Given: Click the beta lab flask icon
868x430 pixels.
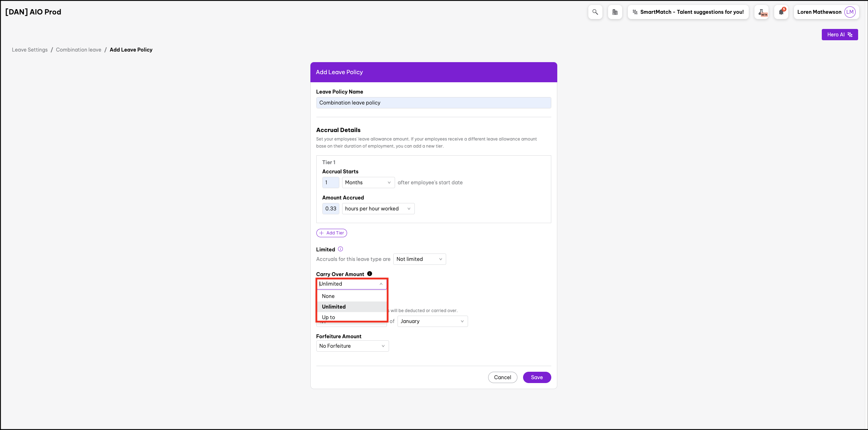Looking at the screenshot, I should click(x=761, y=12).
